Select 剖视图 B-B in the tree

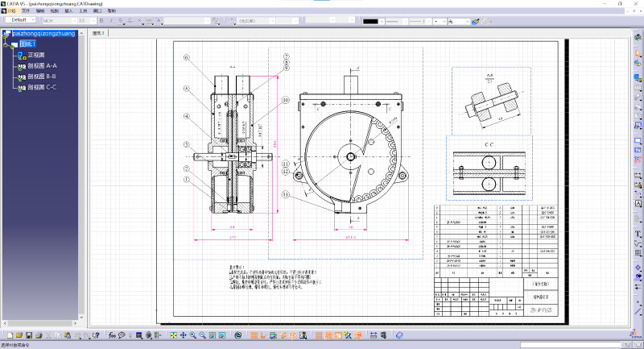[42, 77]
